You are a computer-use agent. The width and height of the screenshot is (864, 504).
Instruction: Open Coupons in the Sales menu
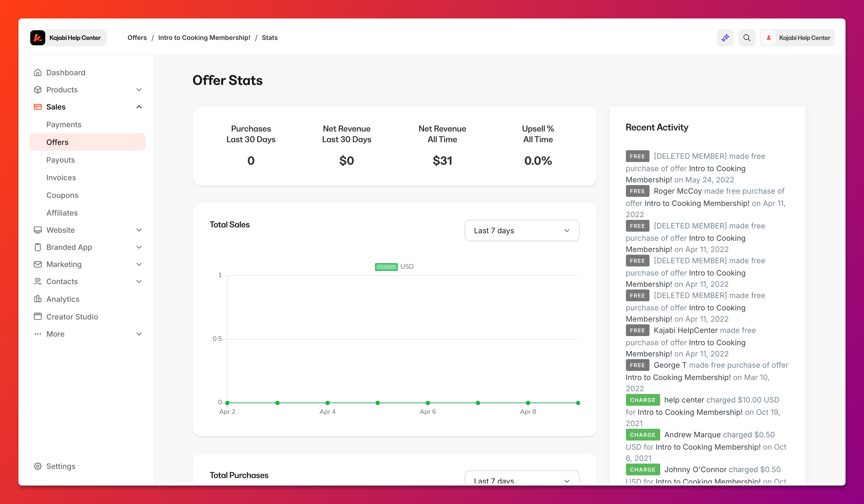click(62, 195)
